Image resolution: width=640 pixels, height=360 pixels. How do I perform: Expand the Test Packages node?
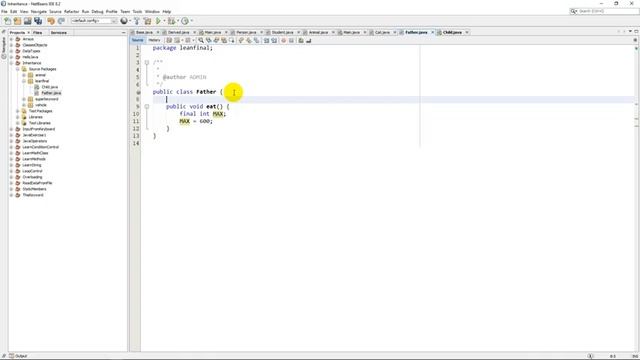tap(18, 111)
